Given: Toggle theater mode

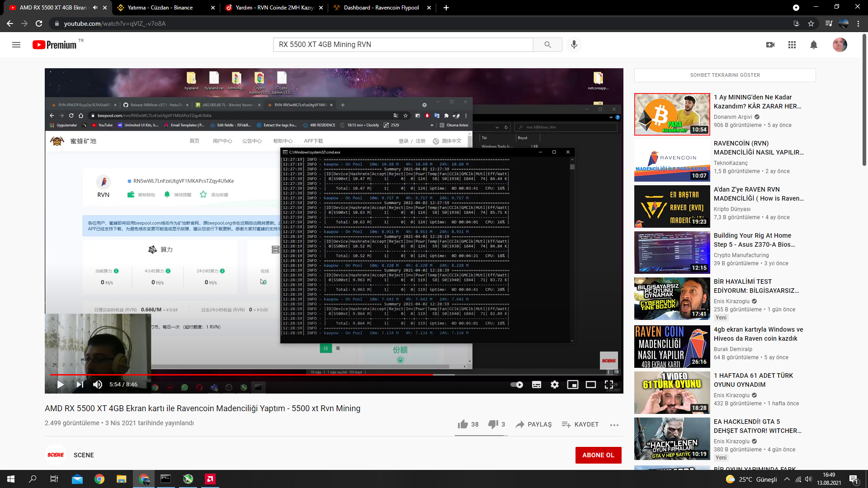Looking at the screenshot, I should (591, 385).
